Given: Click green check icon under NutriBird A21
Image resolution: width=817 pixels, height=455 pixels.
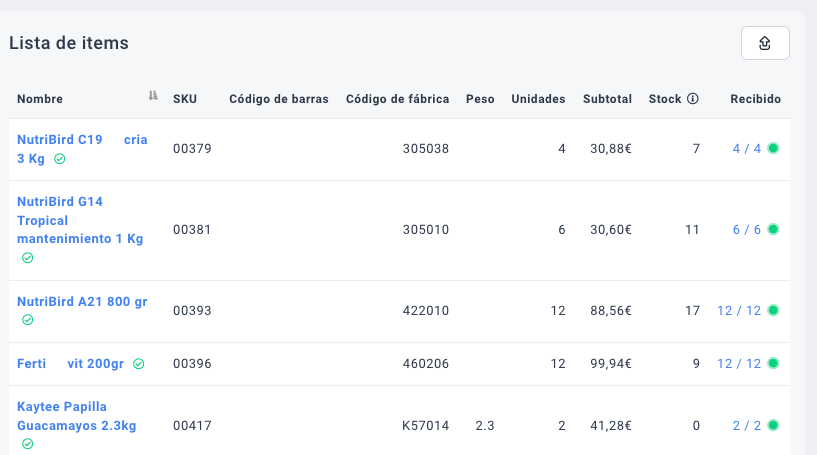Looking at the screenshot, I should pyautogui.click(x=27, y=320).
